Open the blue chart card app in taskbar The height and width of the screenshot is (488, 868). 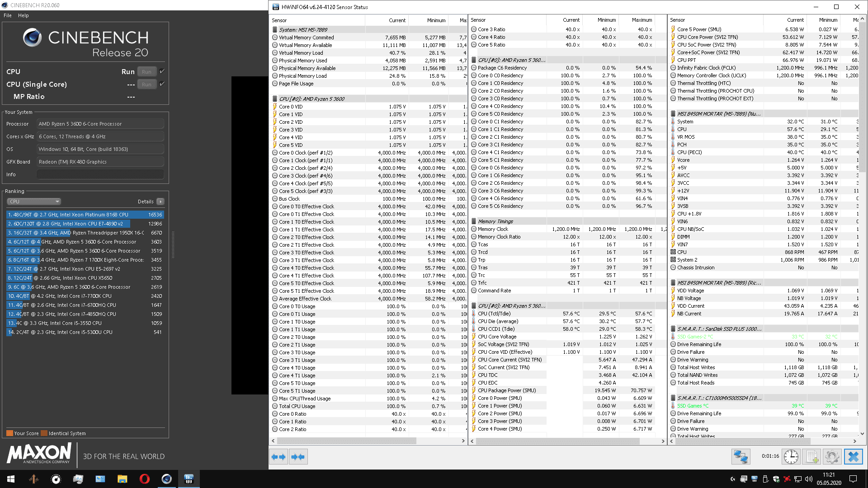[x=100, y=479]
